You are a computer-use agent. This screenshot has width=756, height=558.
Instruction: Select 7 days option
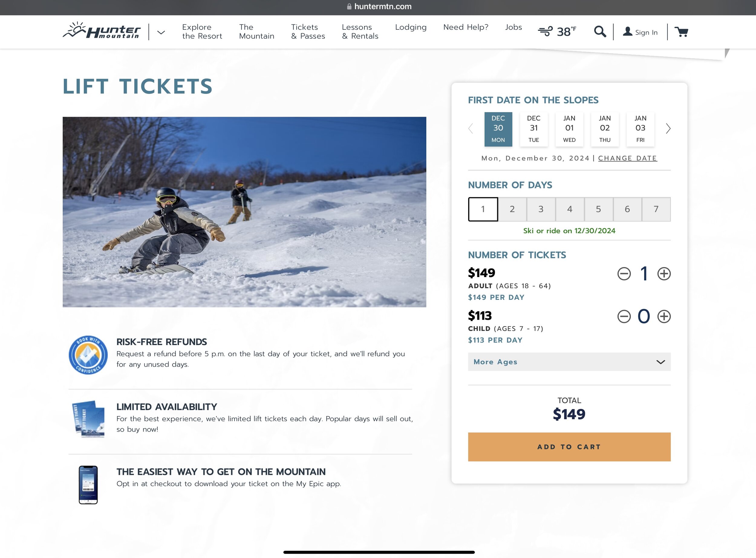click(656, 209)
